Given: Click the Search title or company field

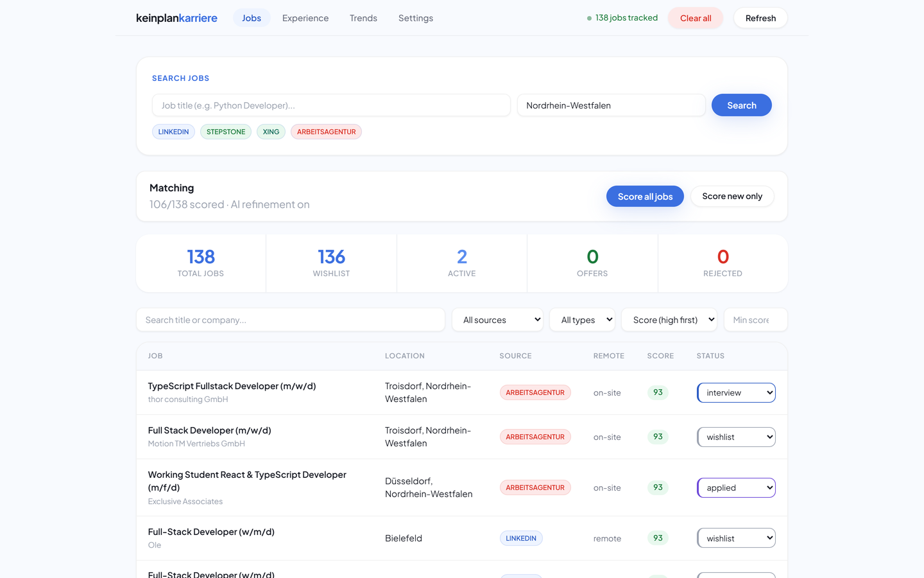Looking at the screenshot, I should [291, 320].
